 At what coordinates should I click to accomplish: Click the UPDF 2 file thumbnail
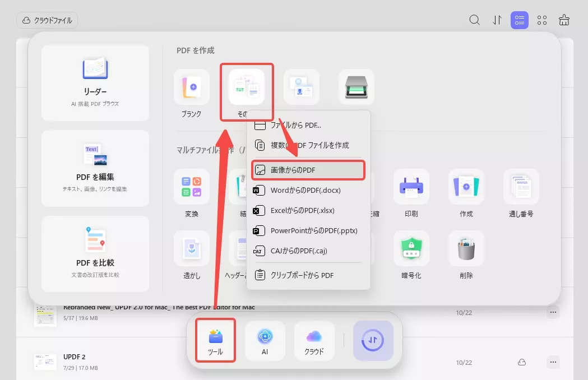tap(45, 362)
